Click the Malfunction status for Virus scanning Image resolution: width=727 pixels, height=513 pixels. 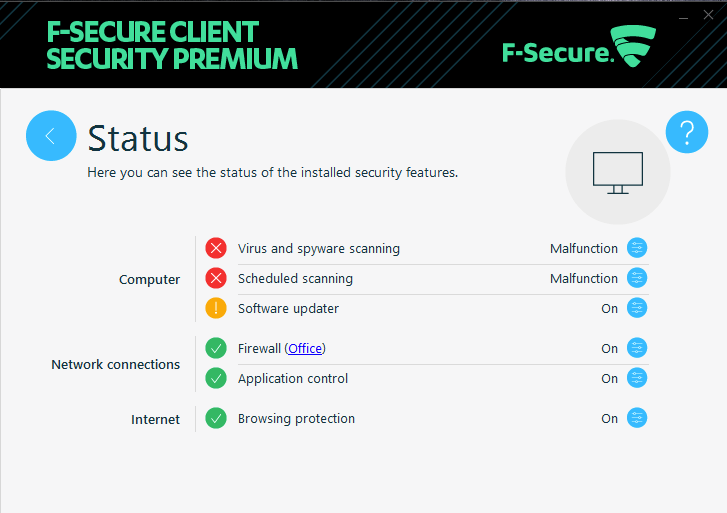point(584,249)
